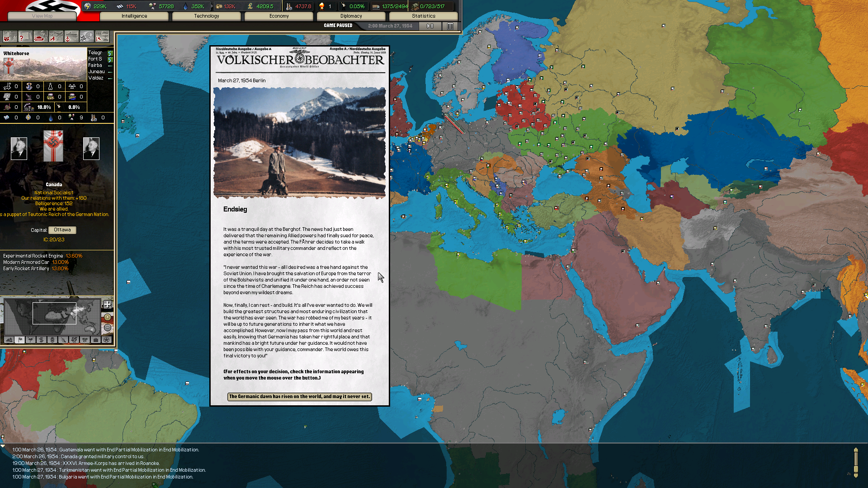Open the air units plane list
The width and height of the screenshot is (868, 488).
click(56, 38)
